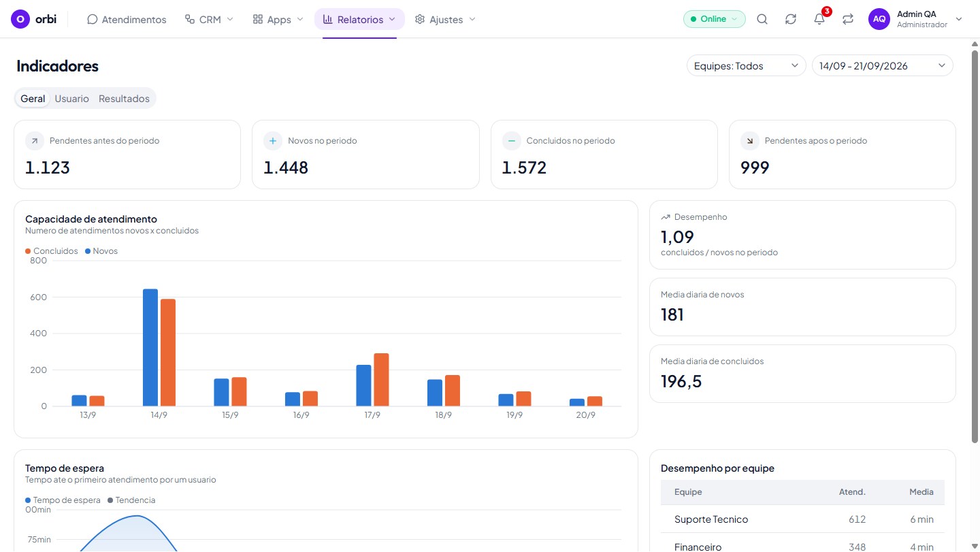Screen dimensions: 980x552
Task: Toggle the Concluidos legend series
Action: (x=52, y=251)
